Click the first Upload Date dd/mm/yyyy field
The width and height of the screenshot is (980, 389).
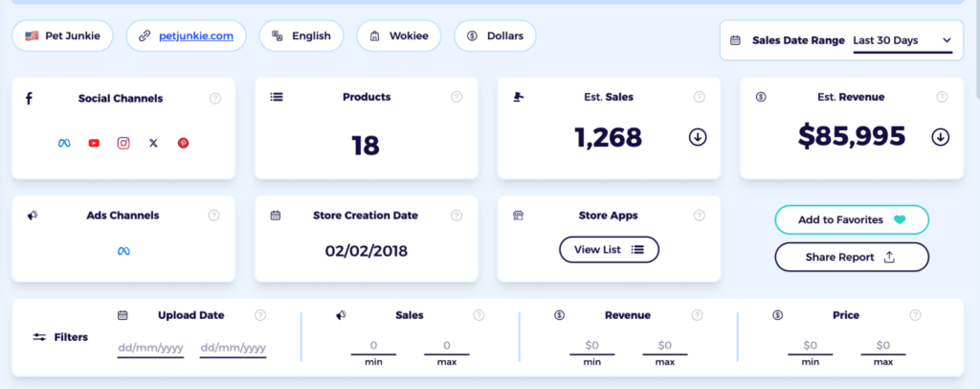tap(150, 349)
